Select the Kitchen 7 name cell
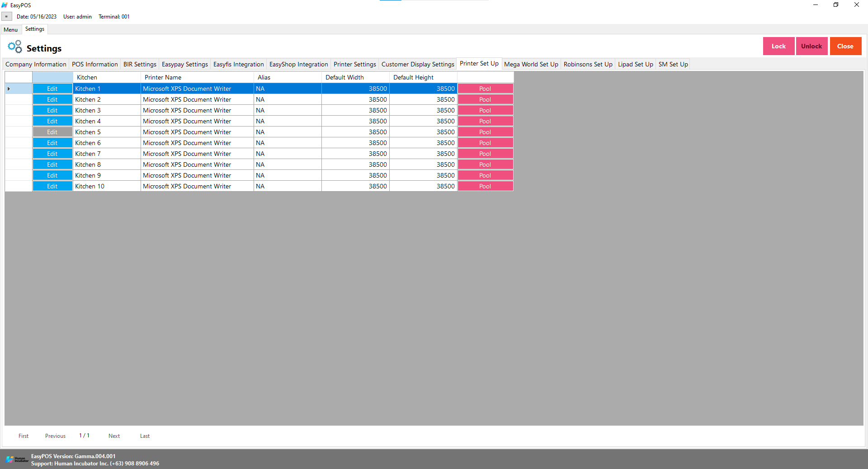The height and width of the screenshot is (469, 868). coord(107,154)
